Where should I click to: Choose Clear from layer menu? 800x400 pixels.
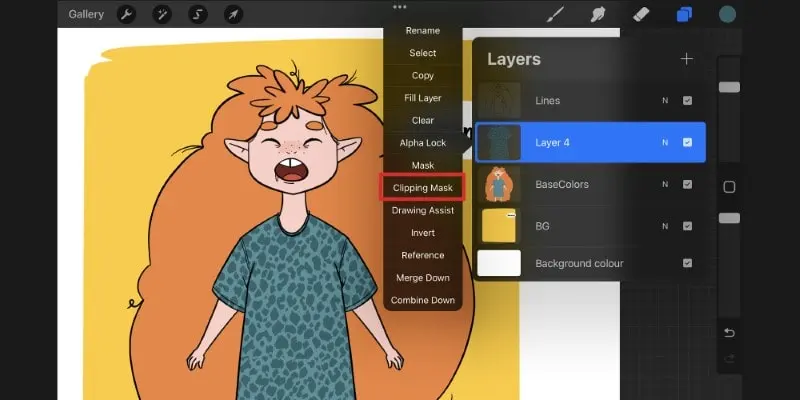(x=422, y=120)
